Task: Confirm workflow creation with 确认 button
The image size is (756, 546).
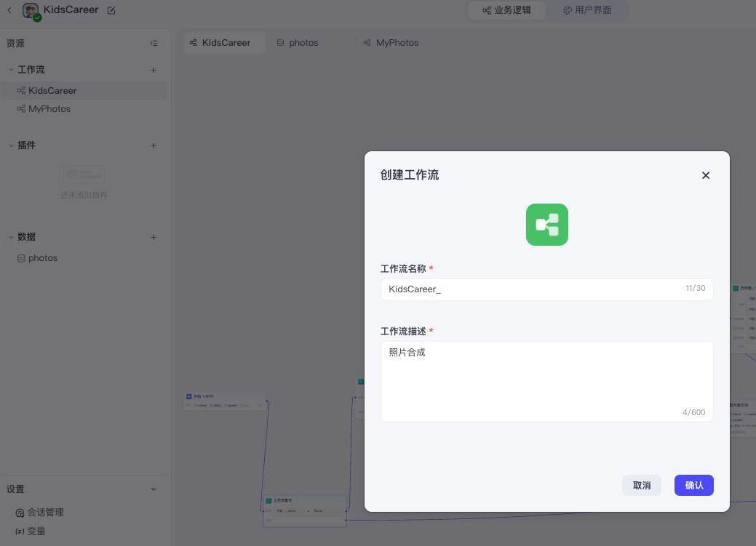Action: tap(693, 485)
